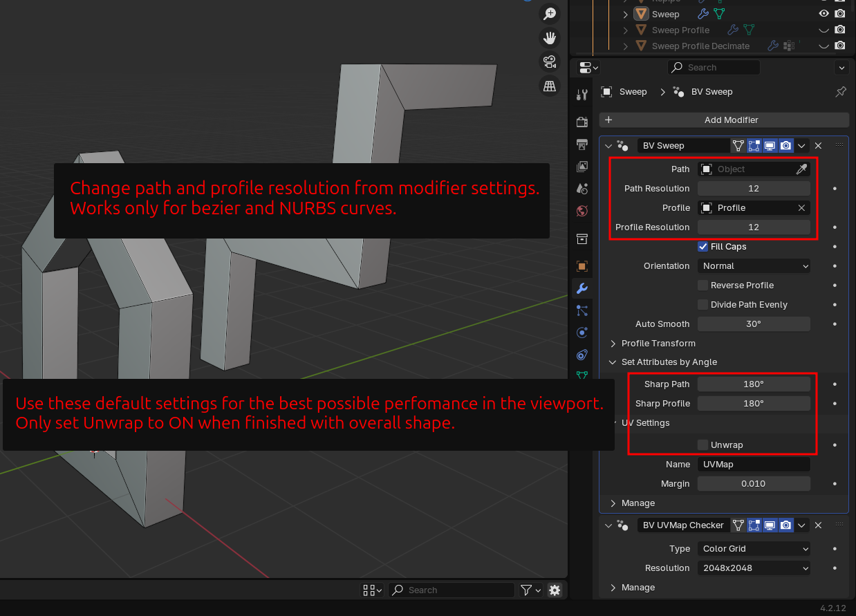Open the Type Color Grid dropdown

[754, 549]
